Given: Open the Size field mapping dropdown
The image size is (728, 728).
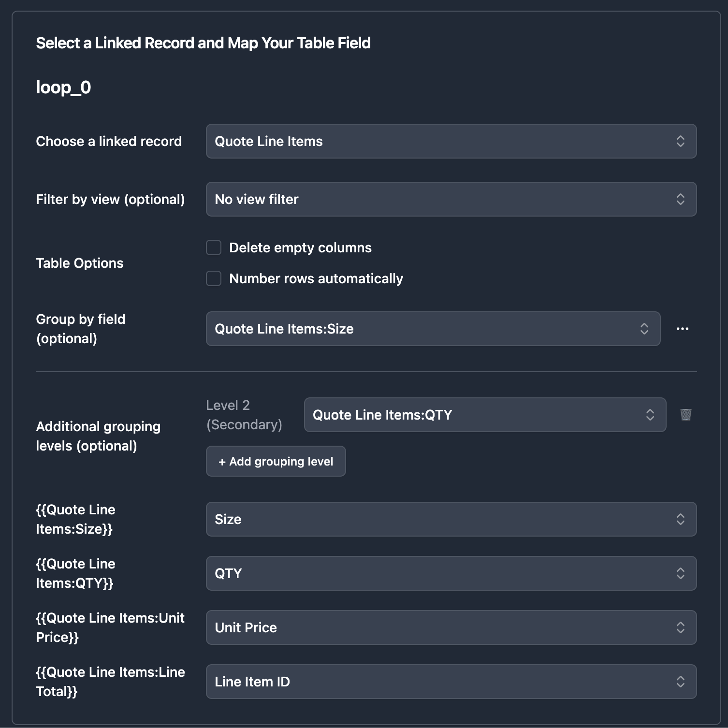Looking at the screenshot, I should click(x=435, y=519).
